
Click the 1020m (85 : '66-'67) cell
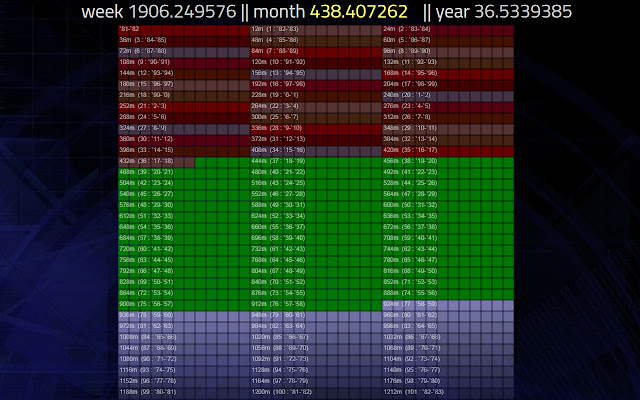[316, 337]
